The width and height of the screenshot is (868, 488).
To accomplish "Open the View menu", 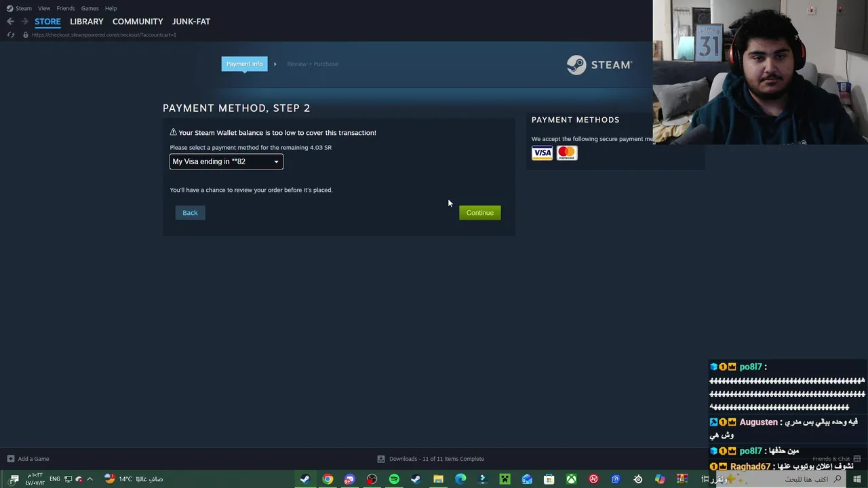I will (x=44, y=8).
